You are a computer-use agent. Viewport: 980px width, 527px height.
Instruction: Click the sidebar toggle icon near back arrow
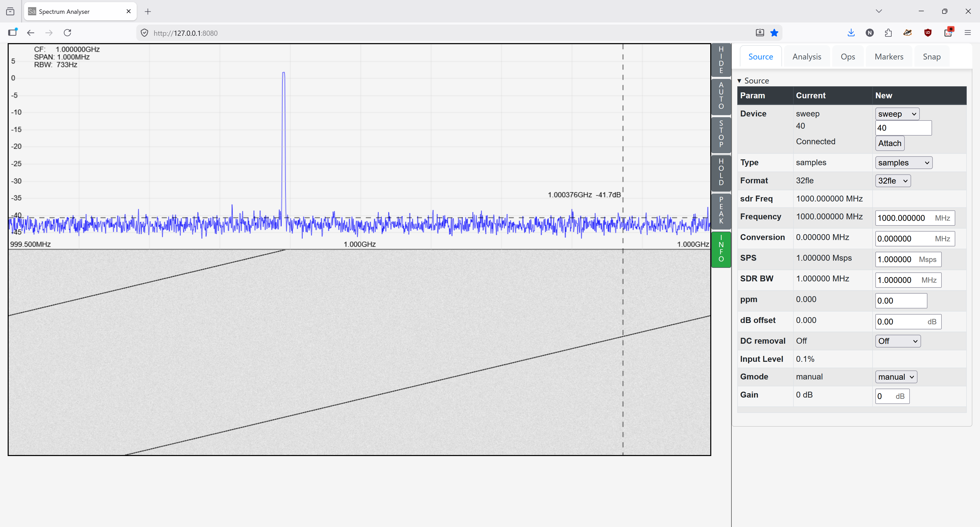pyautogui.click(x=13, y=32)
